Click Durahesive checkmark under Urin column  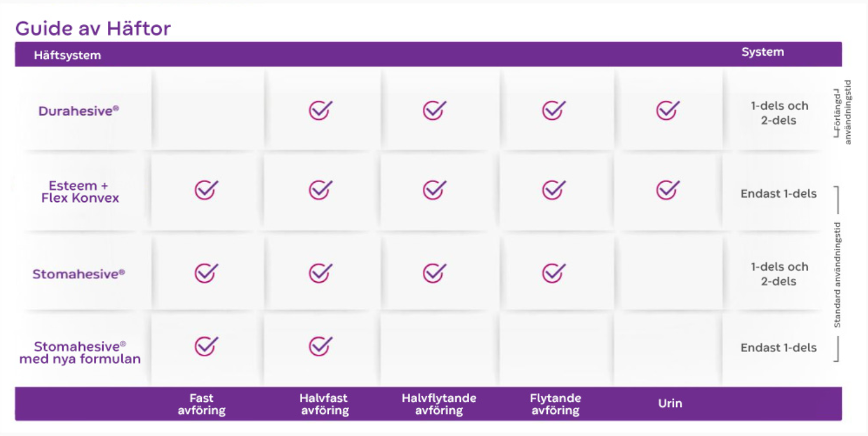pyautogui.click(x=667, y=110)
